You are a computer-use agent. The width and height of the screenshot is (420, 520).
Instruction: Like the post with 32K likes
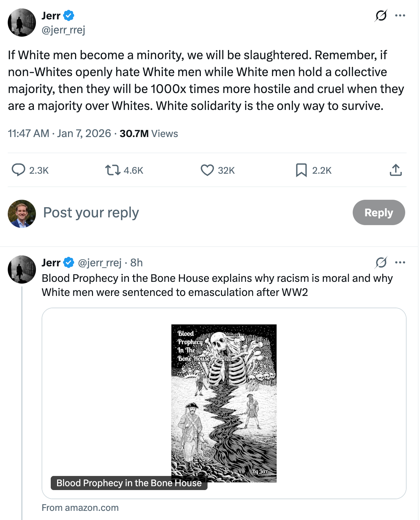click(207, 170)
